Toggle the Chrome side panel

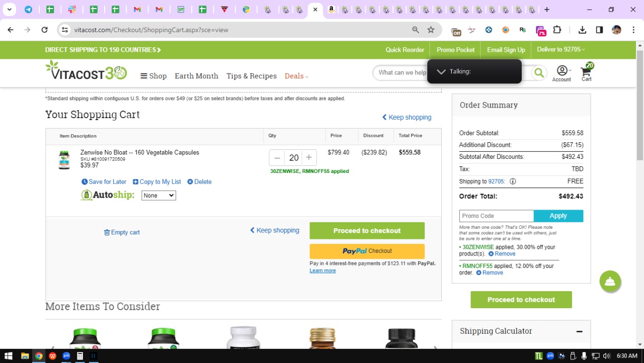tap(599, 30)
